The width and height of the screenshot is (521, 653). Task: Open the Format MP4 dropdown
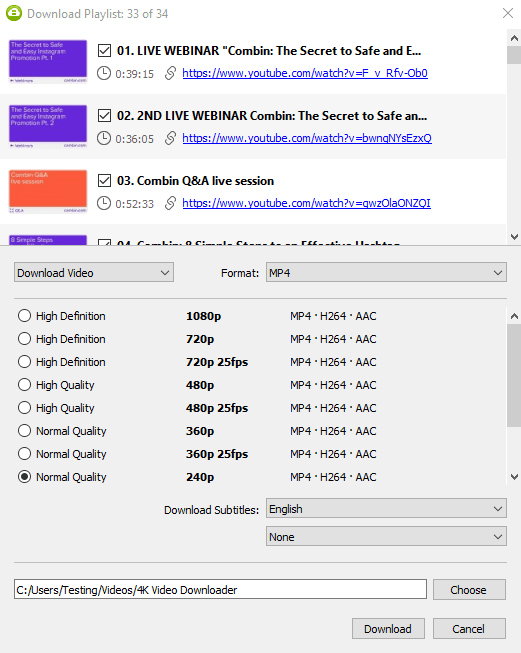point(386,273)
